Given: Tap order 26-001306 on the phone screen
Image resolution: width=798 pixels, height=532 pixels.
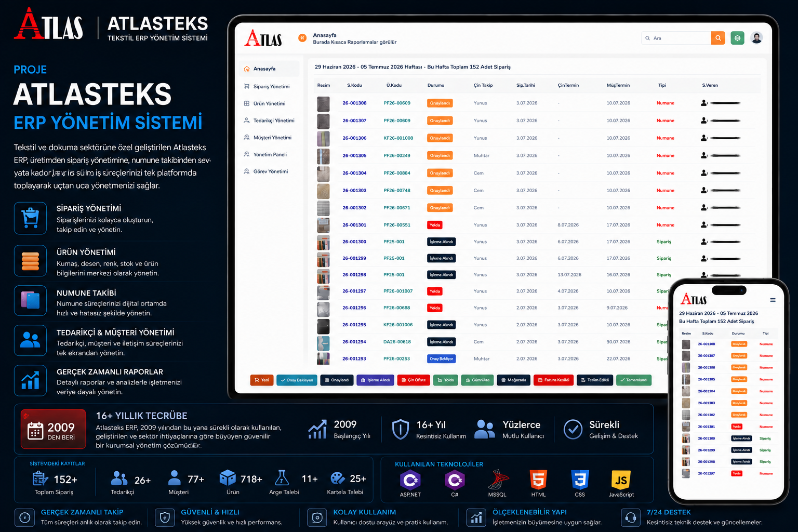Looking at the screenshot, I should 706,367.
